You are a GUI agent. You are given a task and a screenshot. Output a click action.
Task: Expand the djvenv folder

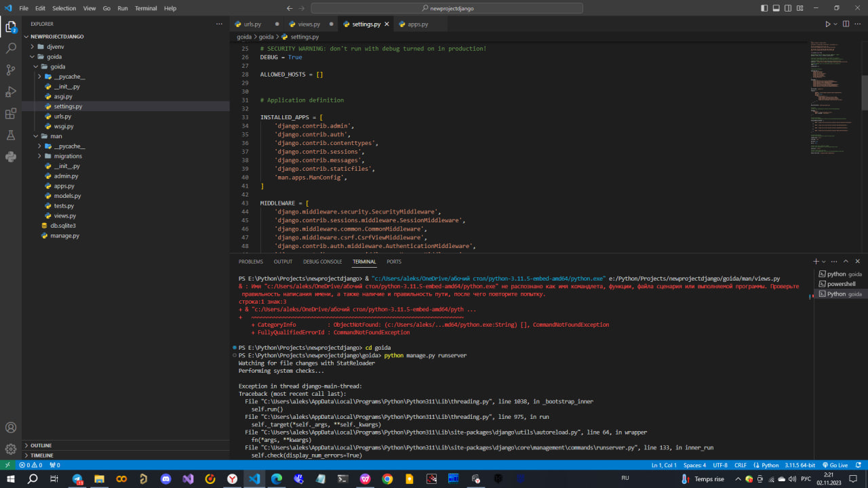(x=125, y=47)
